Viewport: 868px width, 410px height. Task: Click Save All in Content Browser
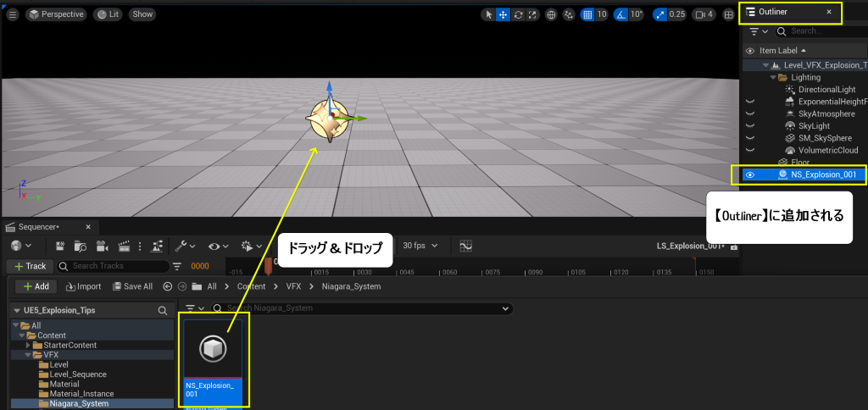133,286
